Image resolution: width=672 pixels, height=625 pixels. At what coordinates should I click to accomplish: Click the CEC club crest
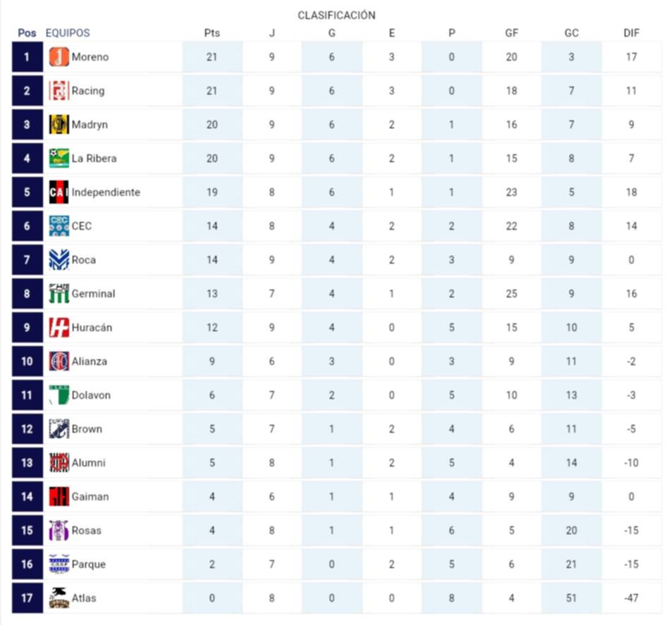click(x=59, y=226)
